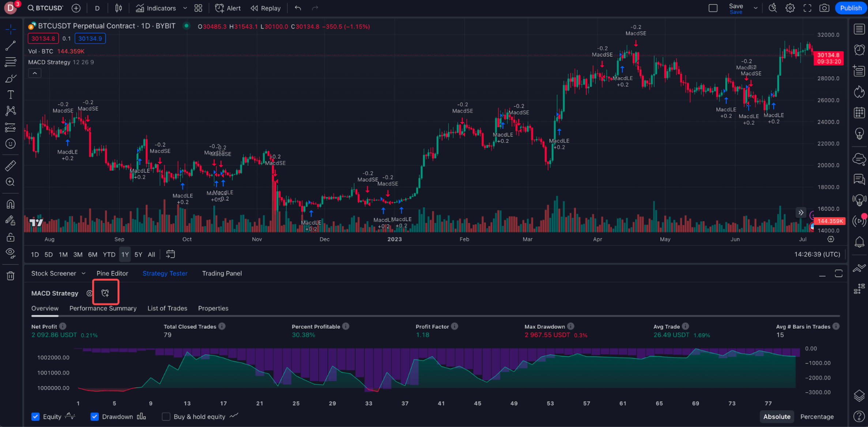
Task: Disable the Drawdown checkbox
Action: 95,417
